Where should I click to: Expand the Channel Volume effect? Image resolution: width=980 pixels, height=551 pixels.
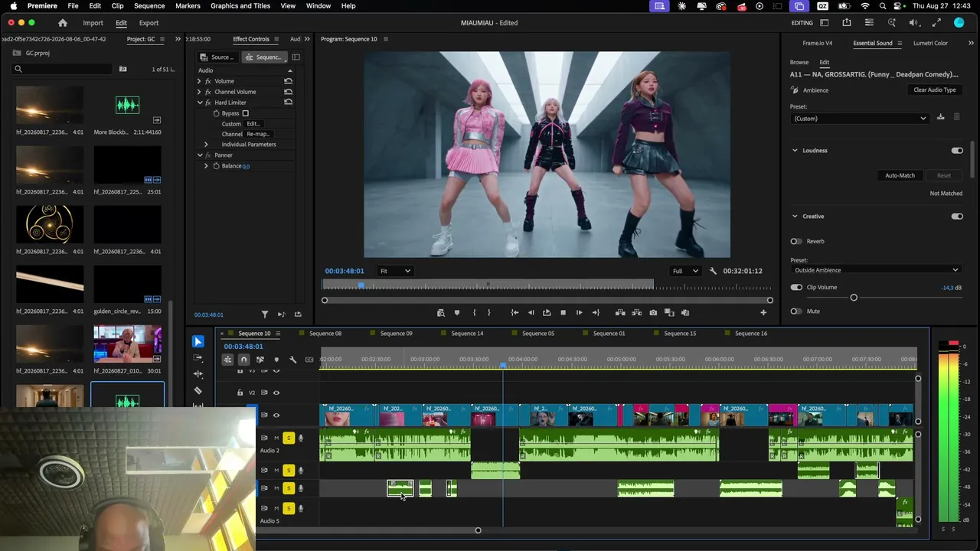pyautogui.click(x=200, y=92)
